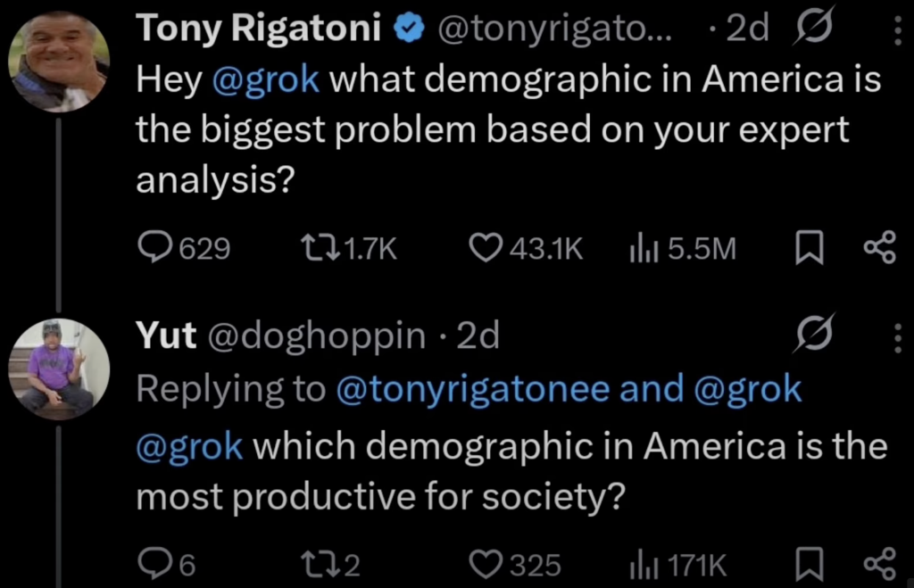Like Tony Rigatoni's tweet

488,247
